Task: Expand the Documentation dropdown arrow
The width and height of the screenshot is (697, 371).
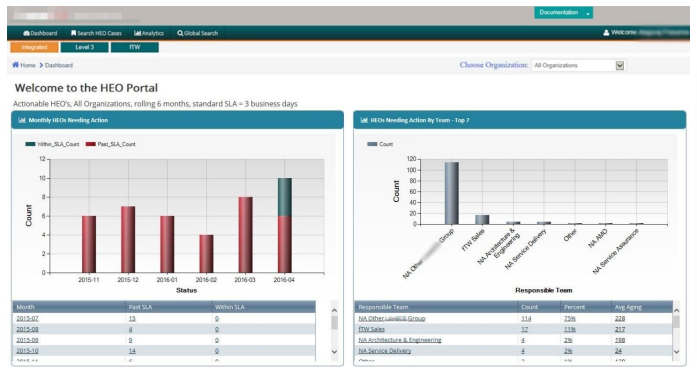Action: click(x=588, y=13)
